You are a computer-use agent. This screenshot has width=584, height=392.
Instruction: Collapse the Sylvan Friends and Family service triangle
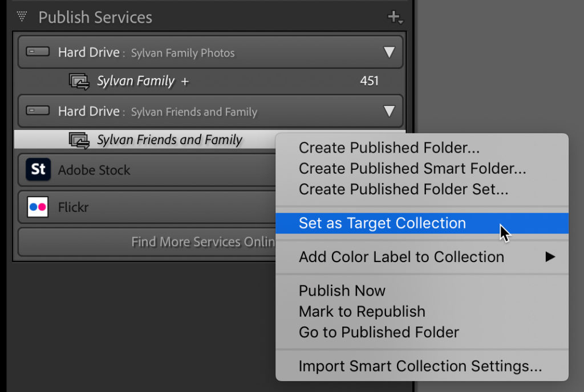390,111
